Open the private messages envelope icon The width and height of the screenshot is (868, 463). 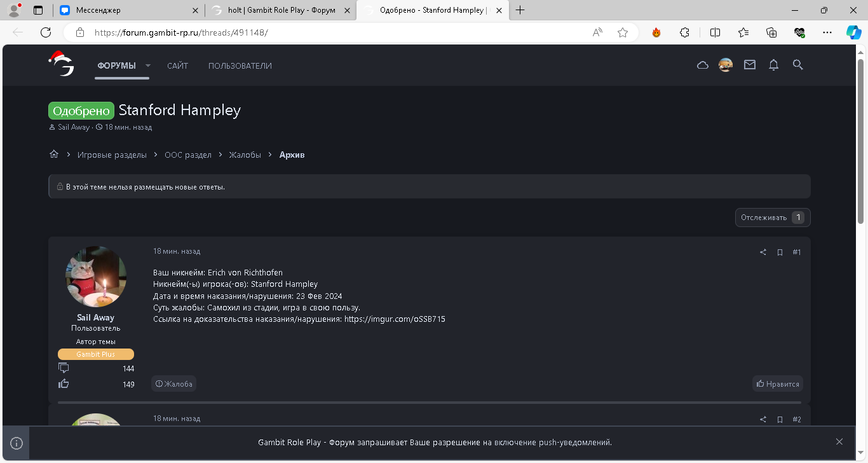click(x=750, y=65)
